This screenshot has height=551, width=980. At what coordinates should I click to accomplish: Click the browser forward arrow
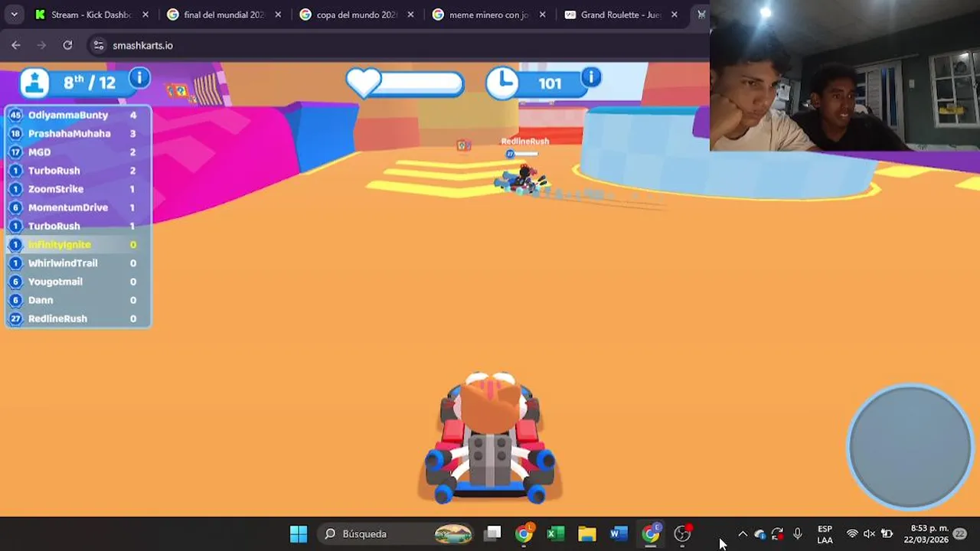pyautogui.click(x=42, y=45)
